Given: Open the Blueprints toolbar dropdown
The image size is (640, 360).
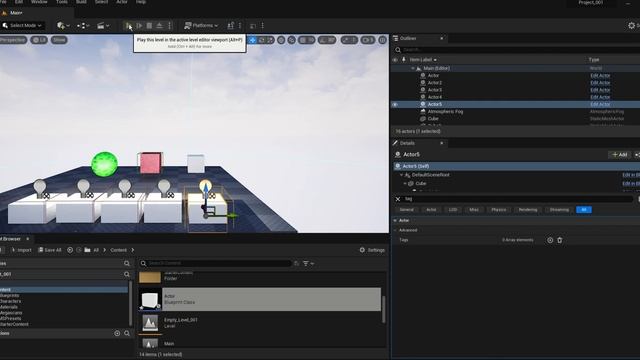Looking at the screenshot, I should point(83,26).
